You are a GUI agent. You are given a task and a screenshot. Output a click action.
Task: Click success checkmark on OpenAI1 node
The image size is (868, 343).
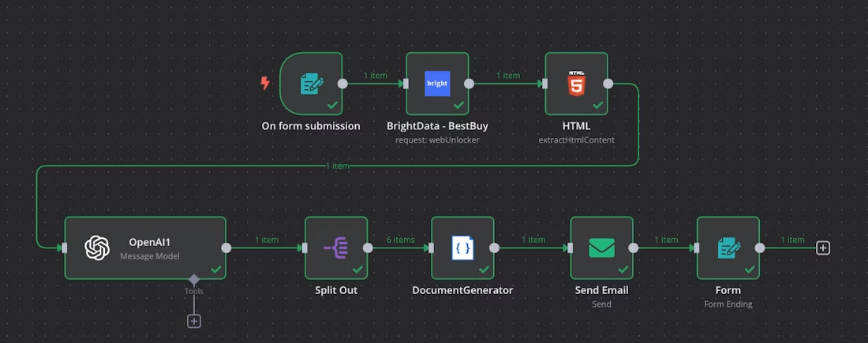216,270
